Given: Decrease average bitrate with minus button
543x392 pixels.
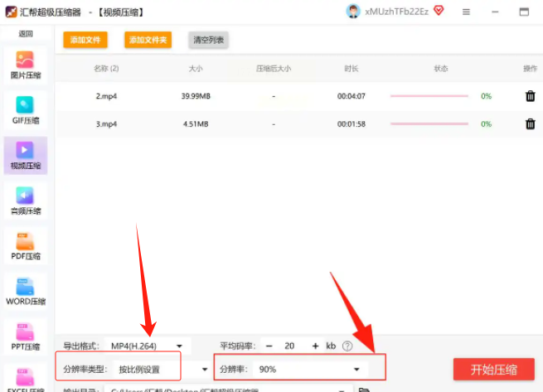Looking at the screenshot, I should click(x=269, y=346).
